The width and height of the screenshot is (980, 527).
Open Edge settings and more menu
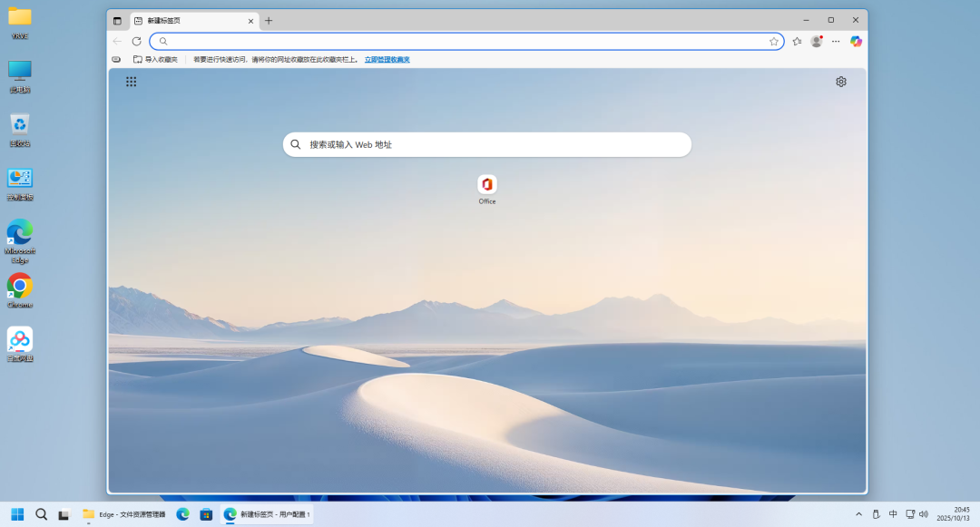[836, 41]
